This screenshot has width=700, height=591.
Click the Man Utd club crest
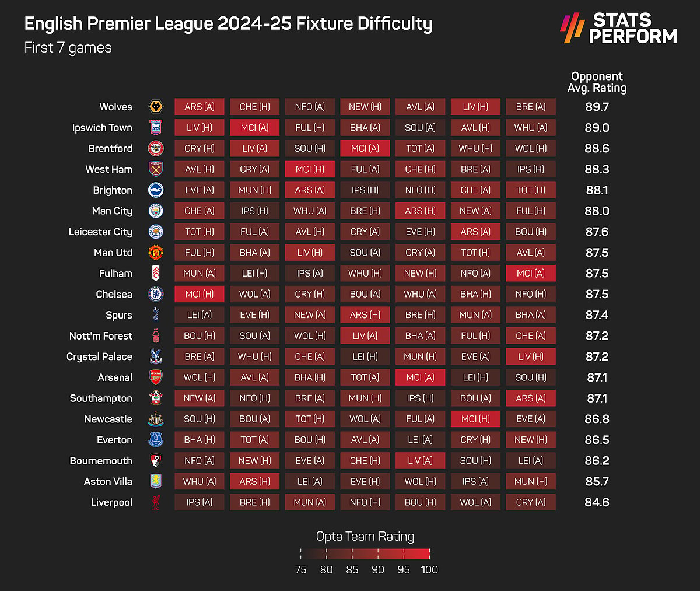pos(156,253)
